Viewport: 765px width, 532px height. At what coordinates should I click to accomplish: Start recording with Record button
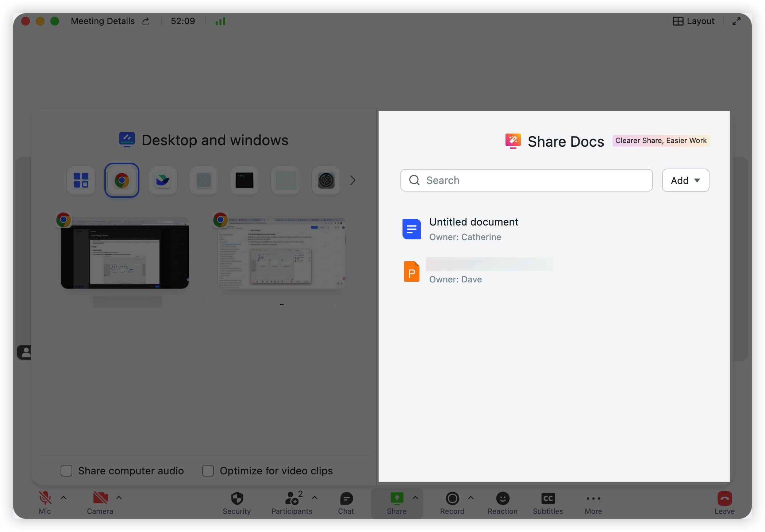(452, 503)
